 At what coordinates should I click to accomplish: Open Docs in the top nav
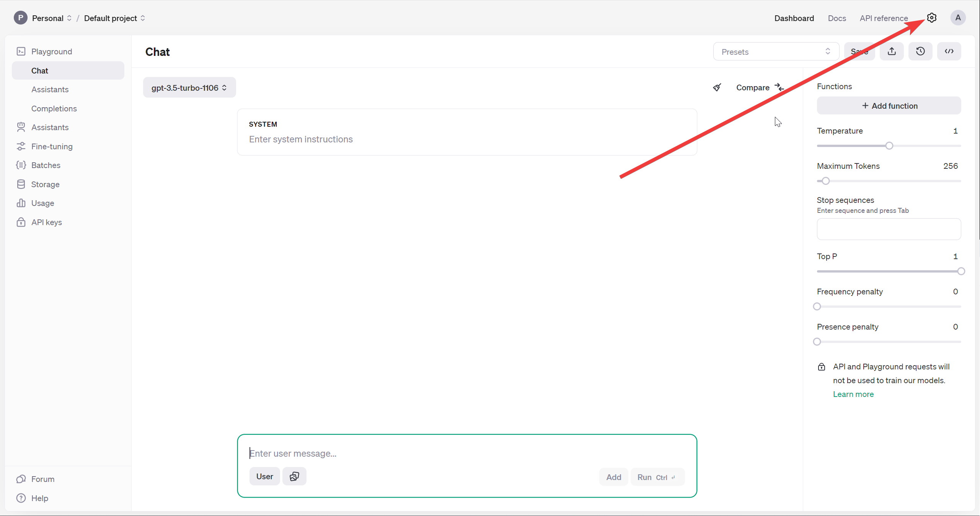837,18
